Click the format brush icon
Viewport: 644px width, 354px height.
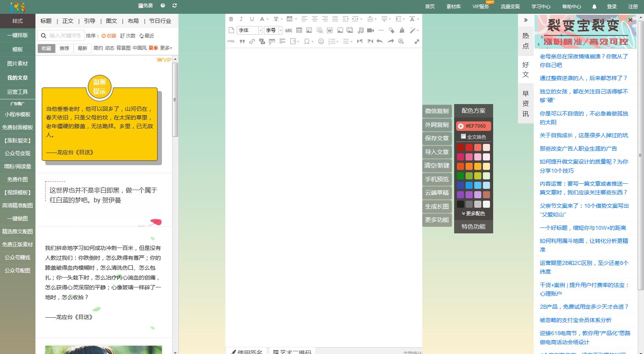click(x=402, y=30)
